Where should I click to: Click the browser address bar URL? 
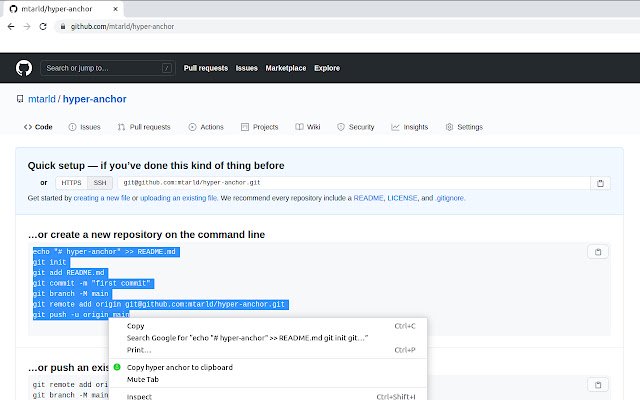(122, 27)
